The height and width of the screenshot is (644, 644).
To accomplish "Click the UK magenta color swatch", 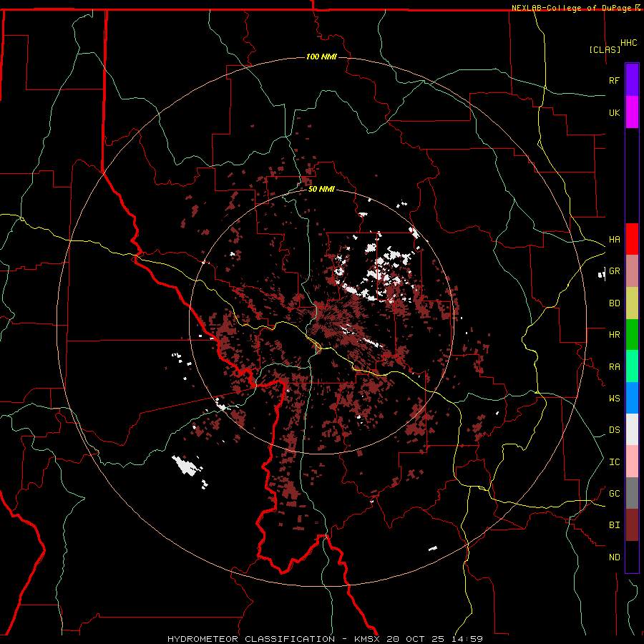I will 632,112.
